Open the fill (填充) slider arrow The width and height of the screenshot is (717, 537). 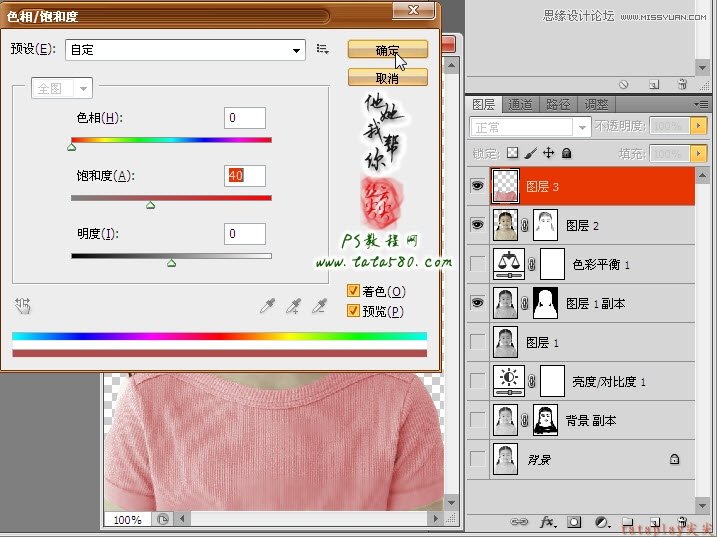pyautogui.click(x=698, y=154)
